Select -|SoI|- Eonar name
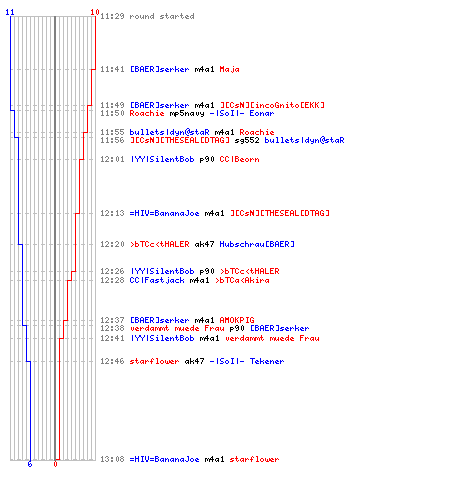This screenshot has width=450, height=500. pyautogui.click(x=242, y=113)
